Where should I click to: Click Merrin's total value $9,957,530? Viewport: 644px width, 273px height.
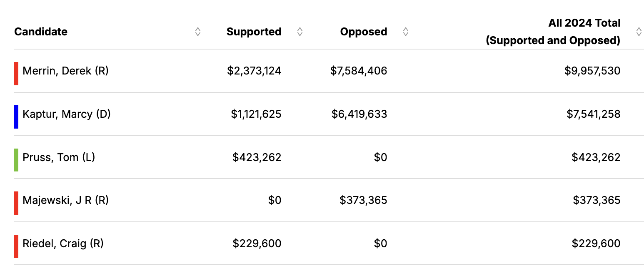pyautogui.click(x=592, y=71)
